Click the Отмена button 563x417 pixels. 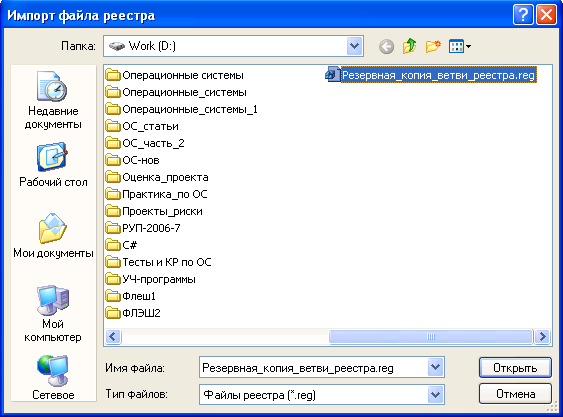click(515, 394)
